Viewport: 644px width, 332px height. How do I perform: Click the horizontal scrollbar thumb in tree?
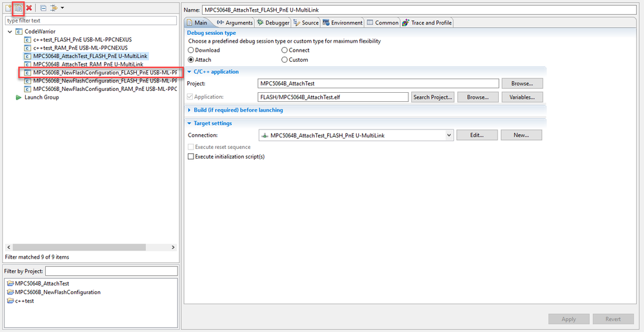[x=79, y=248]
